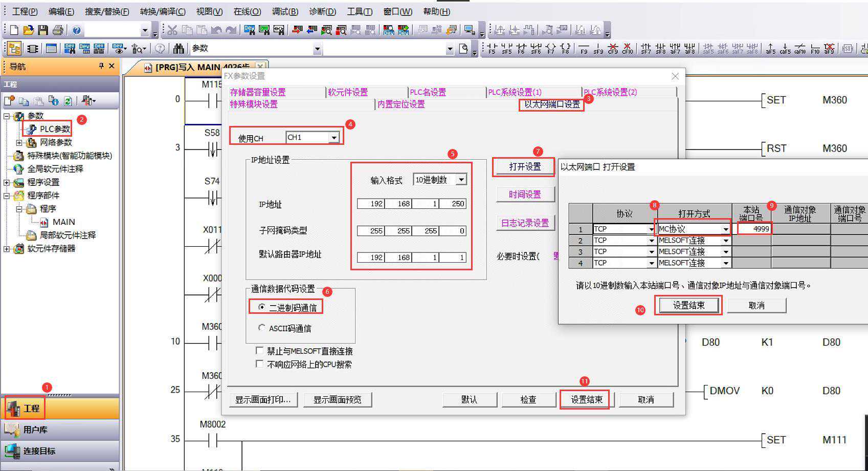868x471 pixels.
Task: Open the 输入格式 dropdown list
Action: click(461, 180)
